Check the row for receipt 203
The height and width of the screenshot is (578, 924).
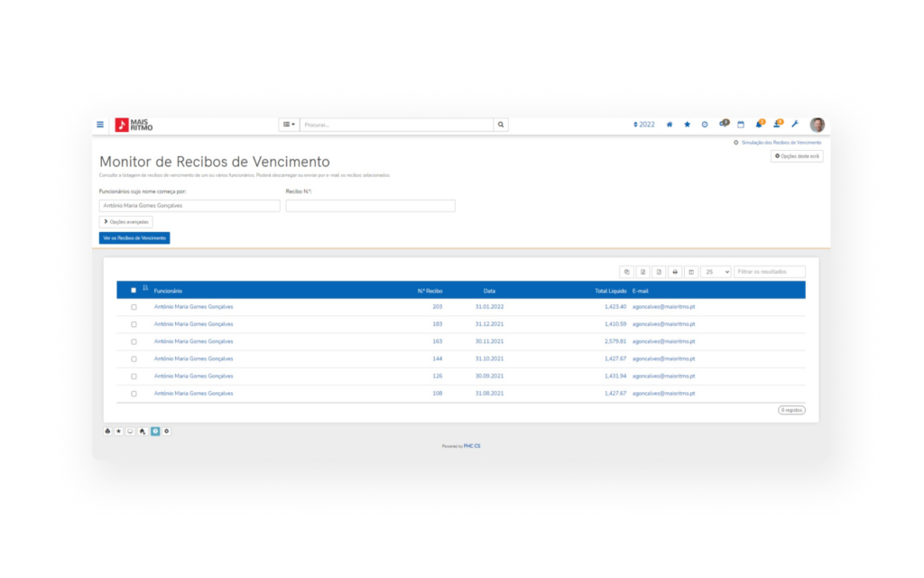click(134, 307)
